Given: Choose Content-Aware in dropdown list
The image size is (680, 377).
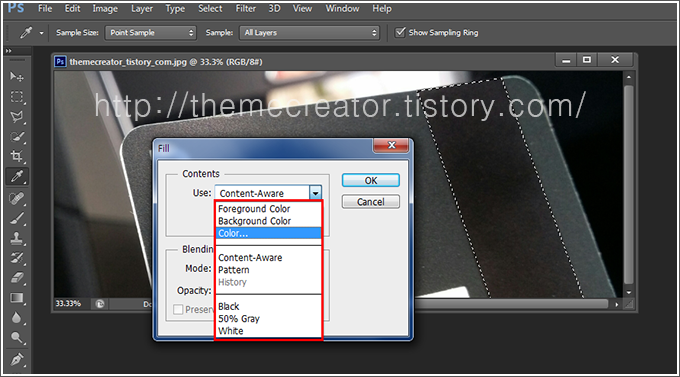Looking at the screenshot, I should tap(268, 258).
